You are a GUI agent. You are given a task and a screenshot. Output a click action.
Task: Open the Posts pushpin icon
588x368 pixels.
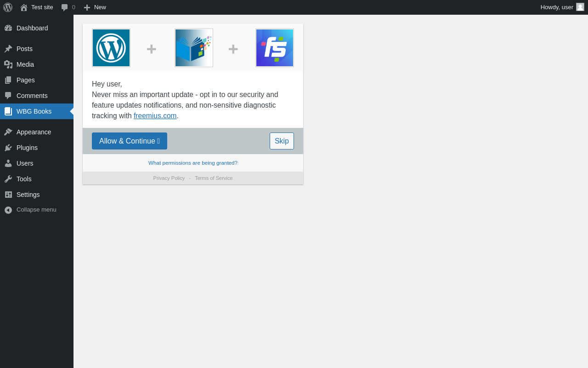[8, 49]
